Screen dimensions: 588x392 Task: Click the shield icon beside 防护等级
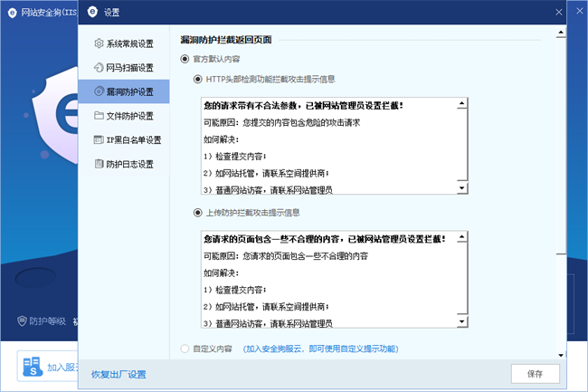pyautogui.click(x=22, y=321)
